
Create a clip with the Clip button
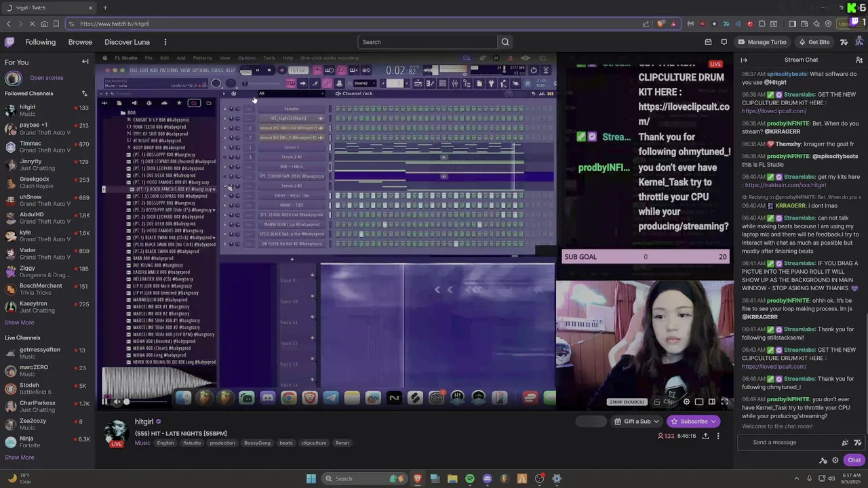pyautogui.click(x=665, y=402)
